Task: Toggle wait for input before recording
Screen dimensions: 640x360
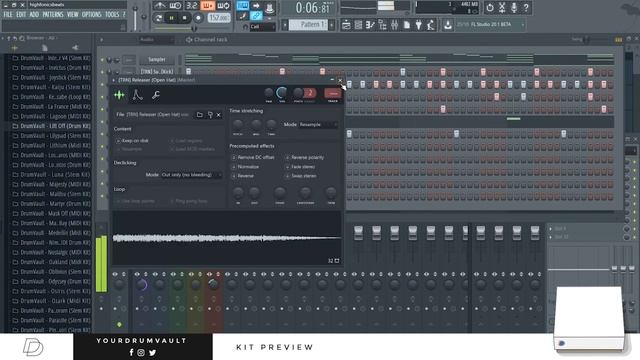Action: (176, 5)
